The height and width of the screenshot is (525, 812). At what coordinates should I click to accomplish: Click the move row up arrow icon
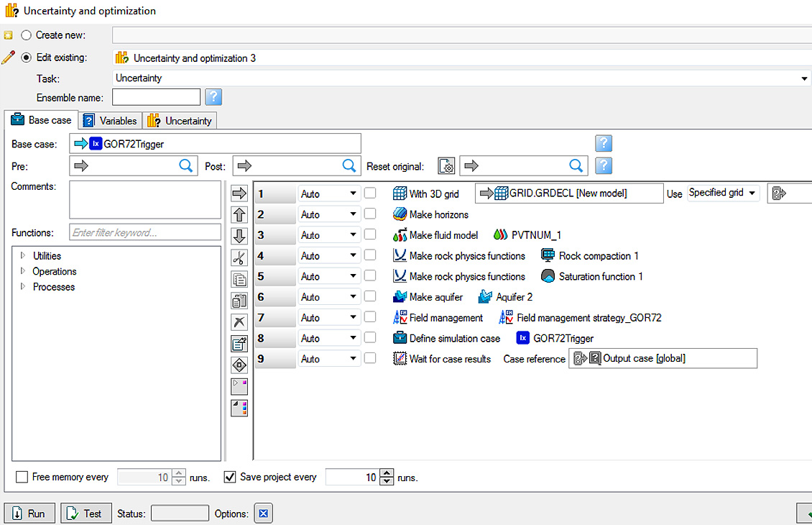pos(239,215)
